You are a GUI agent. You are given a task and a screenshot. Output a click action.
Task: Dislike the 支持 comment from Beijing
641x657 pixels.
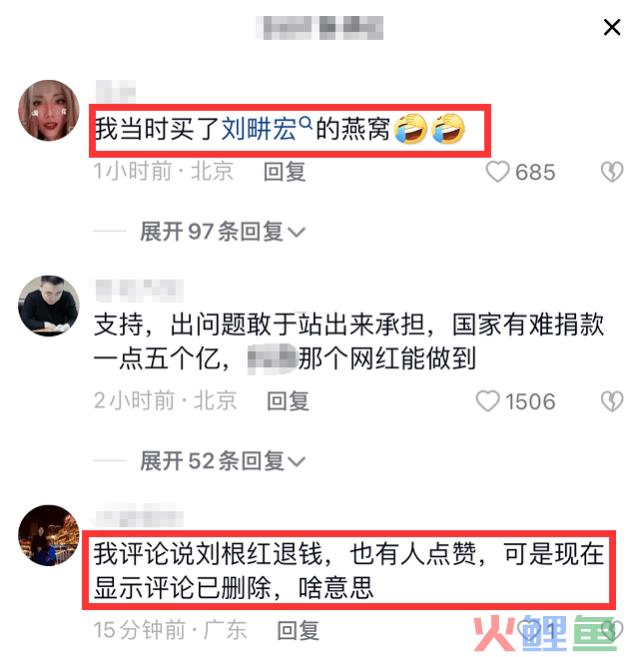click(x=612, y=401)
